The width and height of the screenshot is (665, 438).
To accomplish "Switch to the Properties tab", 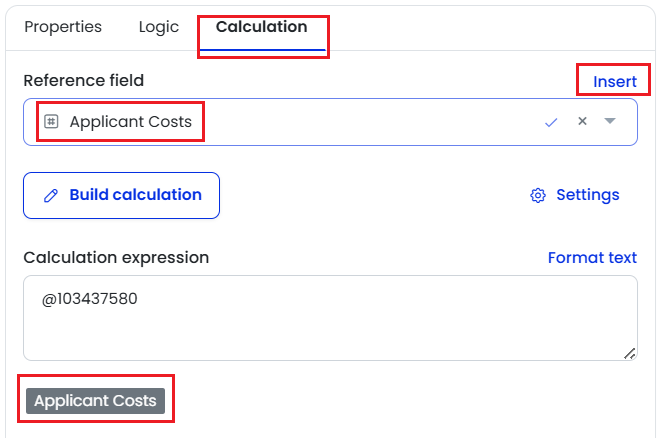I will 63,27.
